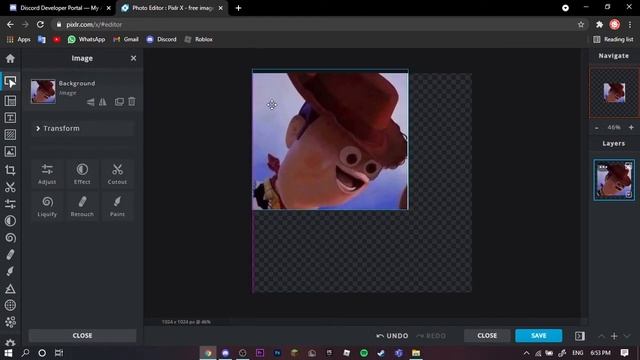Bookmark page with star icon
640x360 pixels.
pyautogui.click(x=581, y=24)
